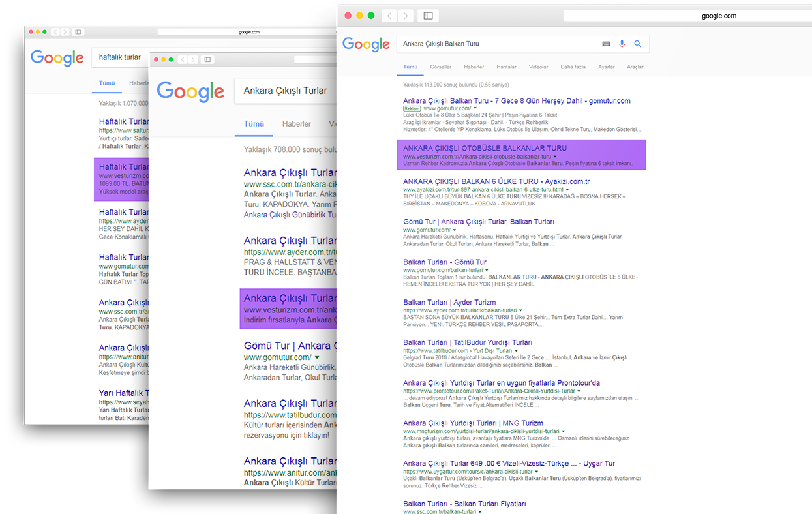Open Balkan Turları | Ayder Turizm result
This screenshot has width=812, height=514.
pyautogui.click(x=449, y=303)
